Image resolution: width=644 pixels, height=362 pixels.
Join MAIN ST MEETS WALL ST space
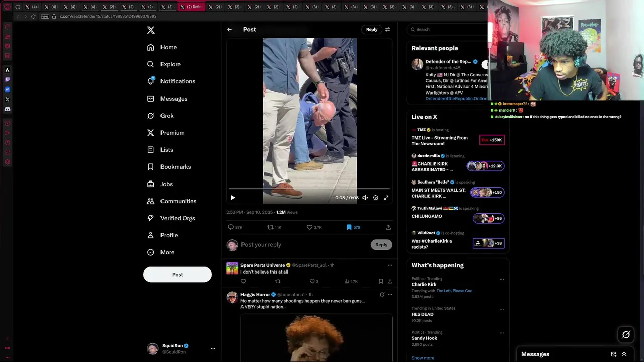487,192
